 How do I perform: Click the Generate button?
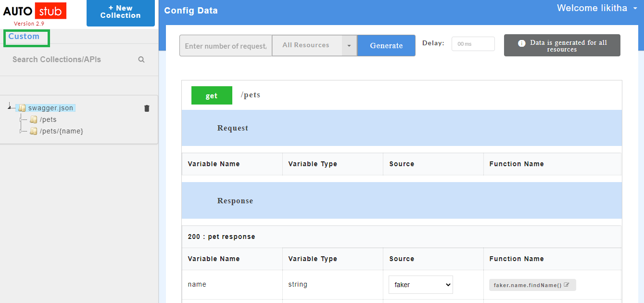coord(386,45)
